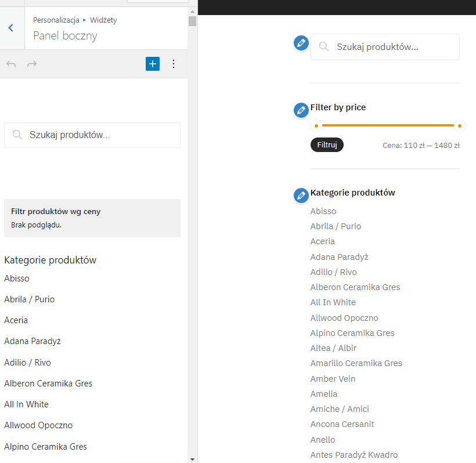Add a block with the blue plus button

pos(153,64)
